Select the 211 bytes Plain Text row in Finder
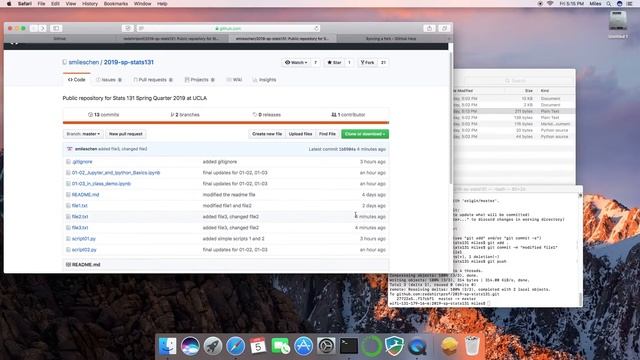This screenshot has height=360, width=640. pyautogui.click(x=514, y=111)
